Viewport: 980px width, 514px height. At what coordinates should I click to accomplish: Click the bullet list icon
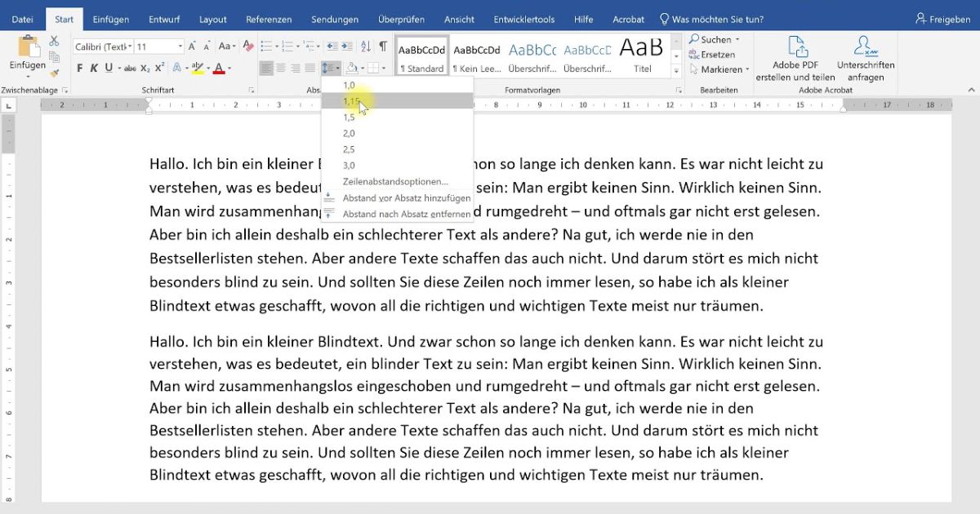[x=266, y=47]
